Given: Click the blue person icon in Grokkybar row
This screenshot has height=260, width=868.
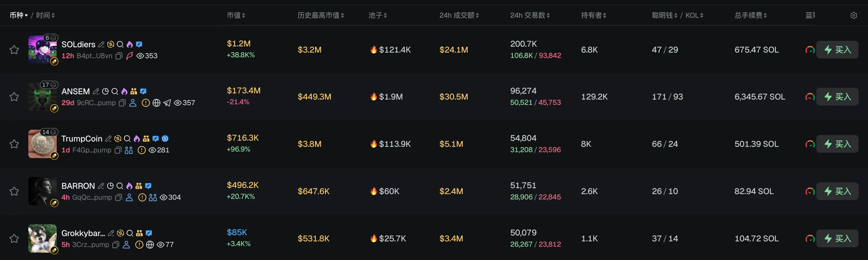Looking at the screenshot, I should coord(126,244).
